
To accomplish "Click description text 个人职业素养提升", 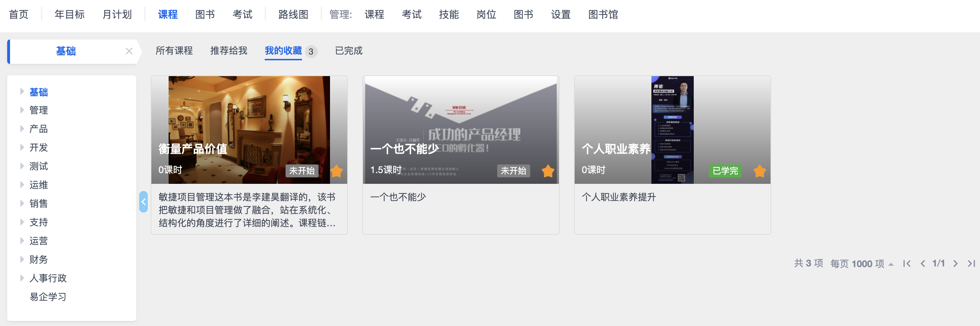I will [x=619, y=197].
